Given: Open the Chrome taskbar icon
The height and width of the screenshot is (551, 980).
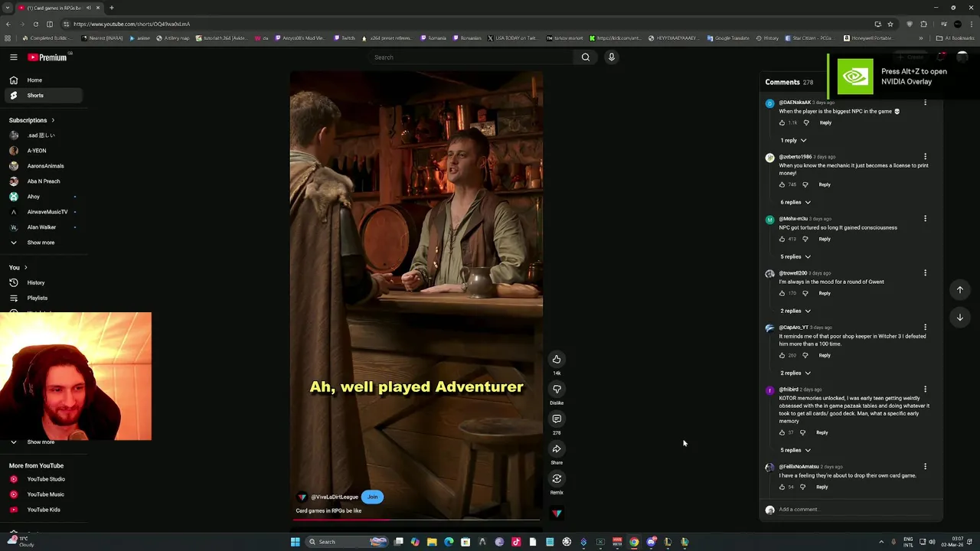Looking at the screenshot, I should click(x=634, y=542).
